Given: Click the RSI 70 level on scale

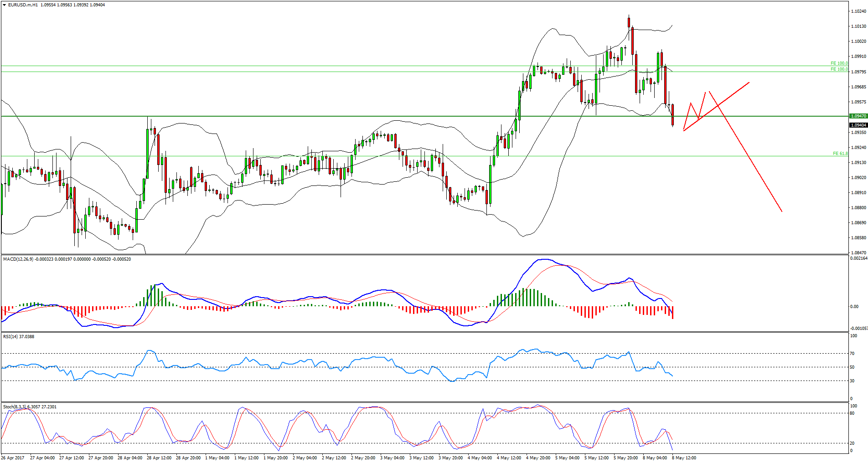Looking at the screenshot, I should pyautogui.click(x=852, y=354).
